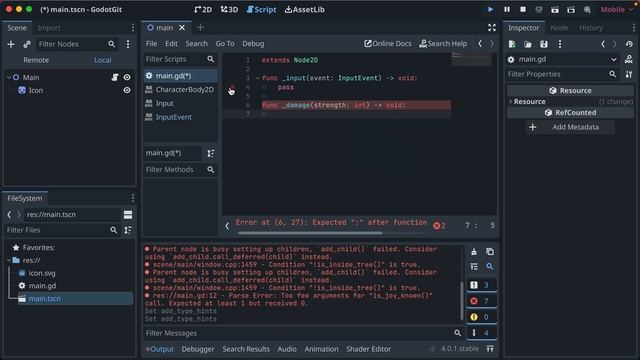
Task: Open Online Docs
Action: click(388, 44)
